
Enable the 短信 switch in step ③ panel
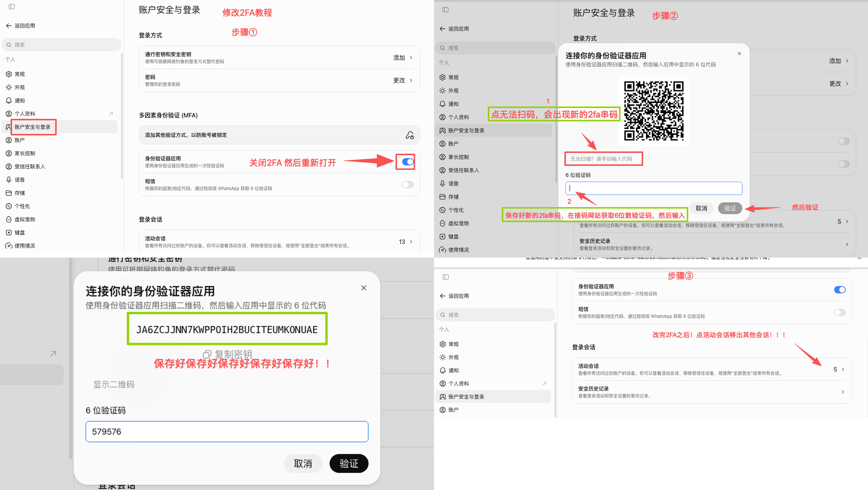pyautogui.click(x=840, y=312)
